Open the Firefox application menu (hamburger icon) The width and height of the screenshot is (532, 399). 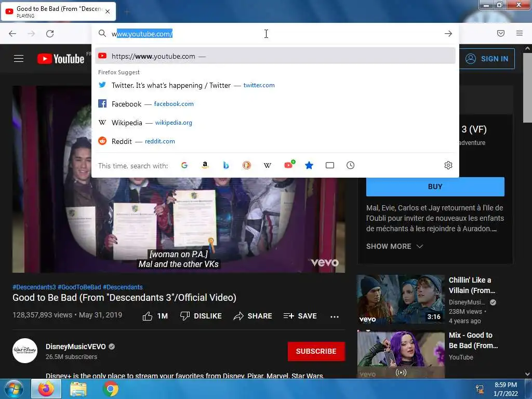pyautogui.click(x=520, y=33)
